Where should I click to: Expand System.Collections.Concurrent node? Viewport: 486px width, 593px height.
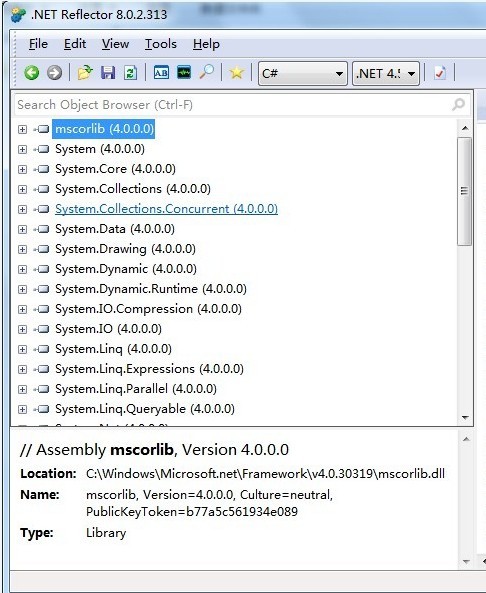22,209
